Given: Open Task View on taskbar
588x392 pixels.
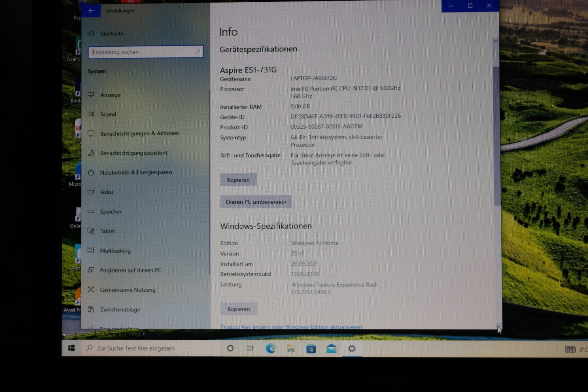Looking at the screenshot, I should (250, 348).
